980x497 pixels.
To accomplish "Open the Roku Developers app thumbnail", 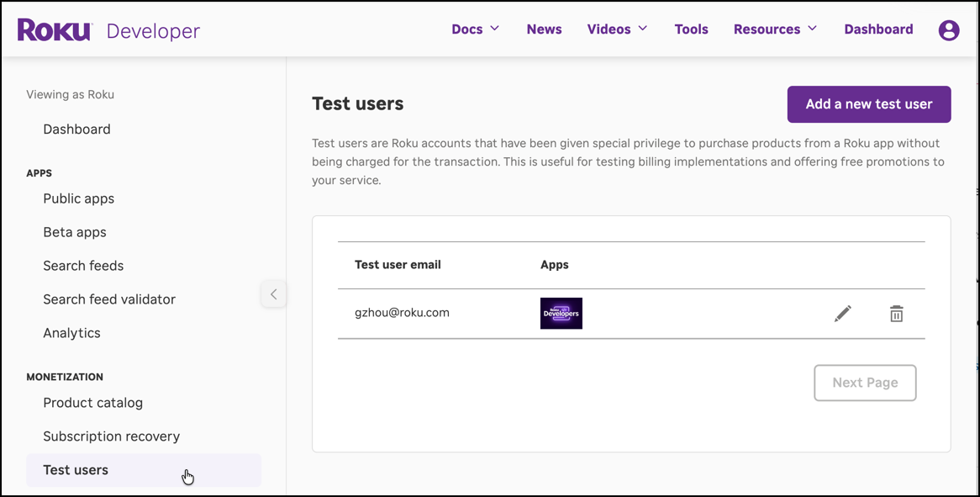I will (x=561, y=313).
